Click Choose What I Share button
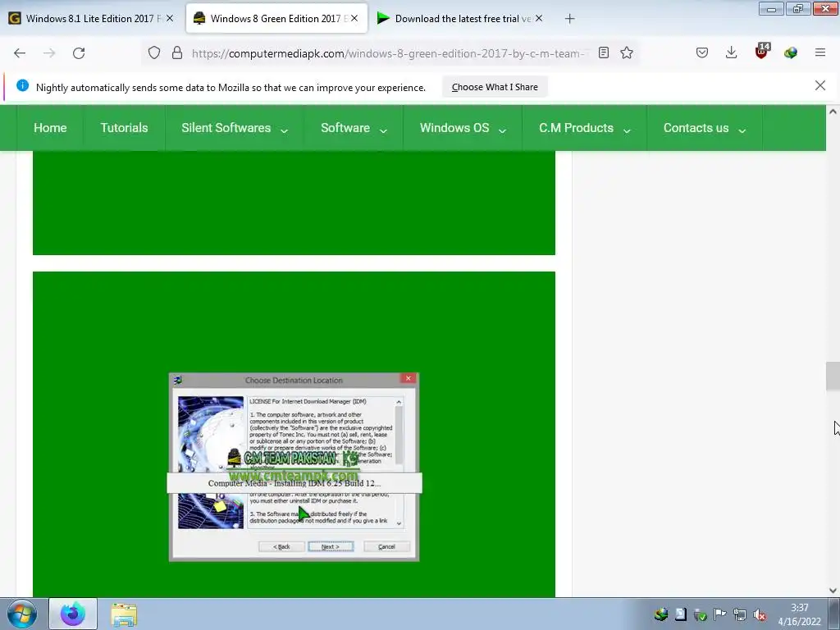 pyautogui.click(x=495, y=87)
